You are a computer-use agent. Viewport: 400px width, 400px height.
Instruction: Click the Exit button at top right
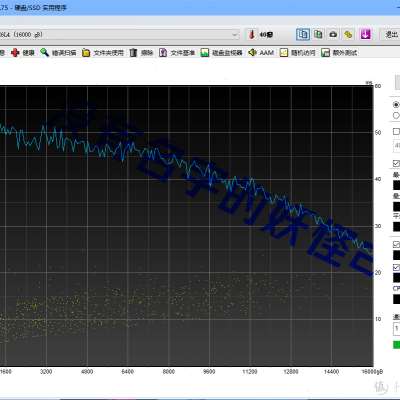pyautogui.click(x=391, y=34)
